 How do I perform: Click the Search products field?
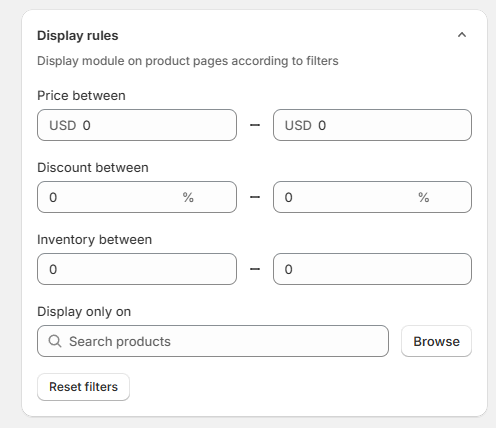point(213,341)
